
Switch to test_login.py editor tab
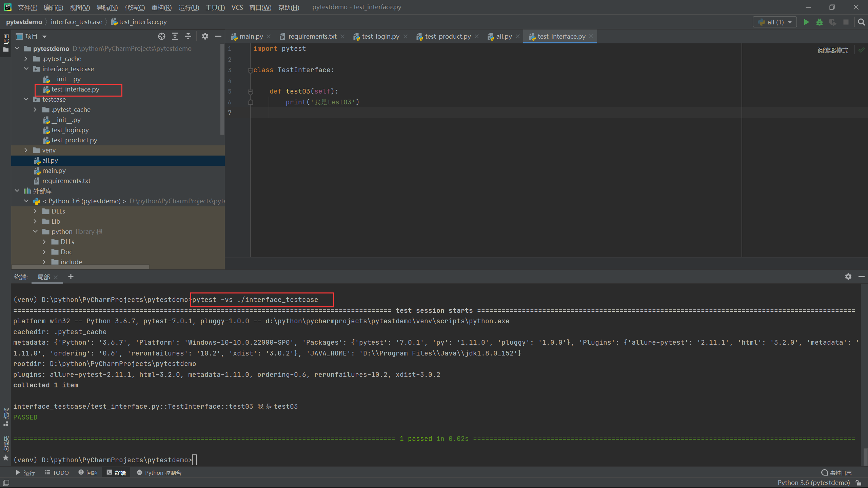point(380,36)
